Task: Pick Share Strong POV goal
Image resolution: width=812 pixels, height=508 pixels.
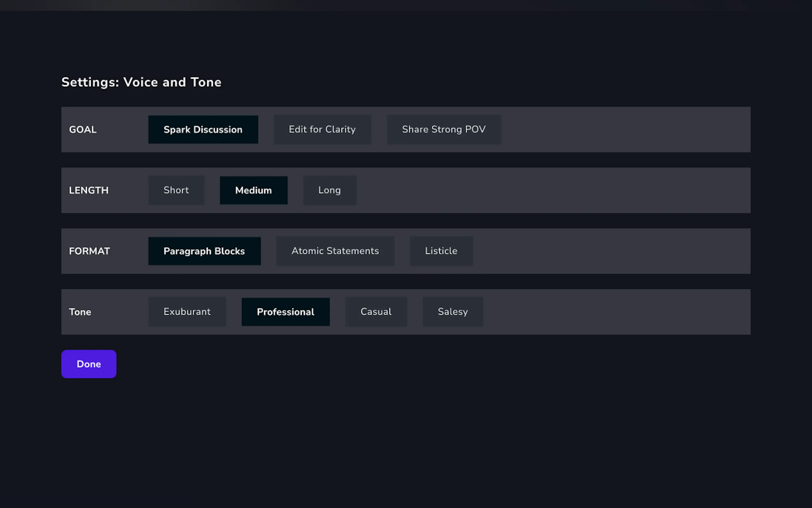Action: (444, 130)
